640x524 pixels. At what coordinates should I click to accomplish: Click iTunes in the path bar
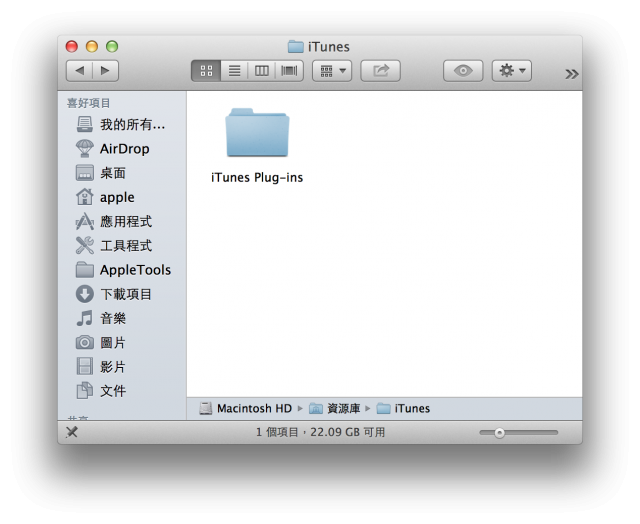[x=403, y=409]
